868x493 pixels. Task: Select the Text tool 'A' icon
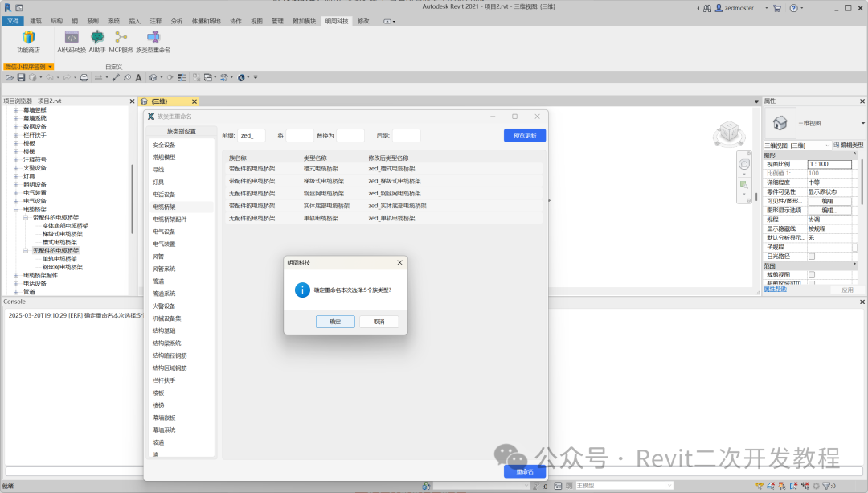coord(138,77)
